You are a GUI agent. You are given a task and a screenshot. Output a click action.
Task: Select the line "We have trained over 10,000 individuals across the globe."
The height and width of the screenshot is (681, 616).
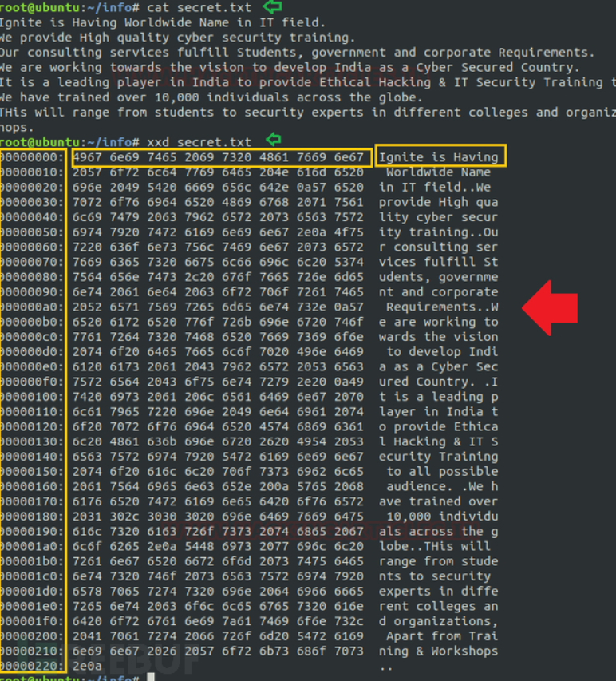[211, 97]
